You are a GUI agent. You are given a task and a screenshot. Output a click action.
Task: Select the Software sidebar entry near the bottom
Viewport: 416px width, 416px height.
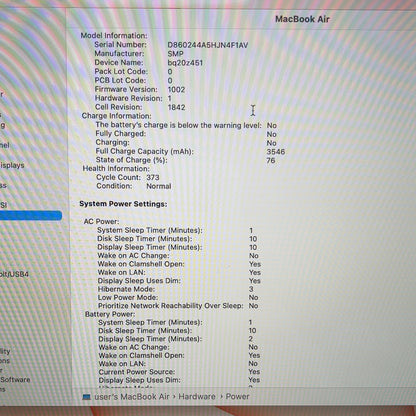15,380
